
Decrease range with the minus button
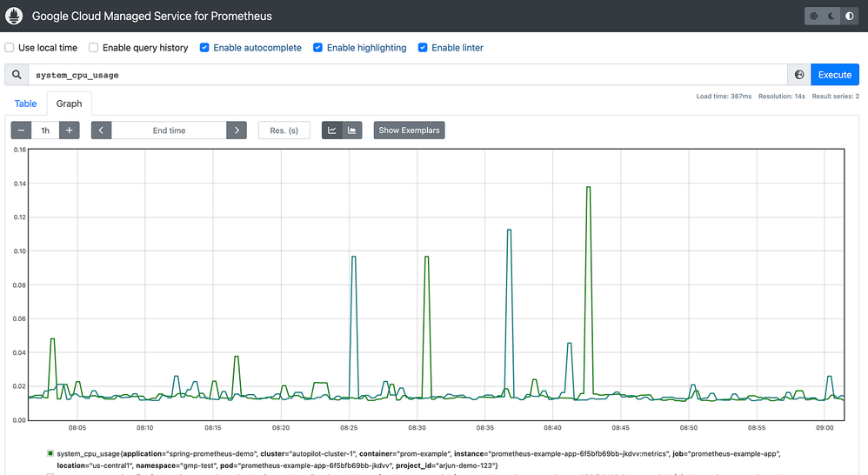click(x=21, y=130)
